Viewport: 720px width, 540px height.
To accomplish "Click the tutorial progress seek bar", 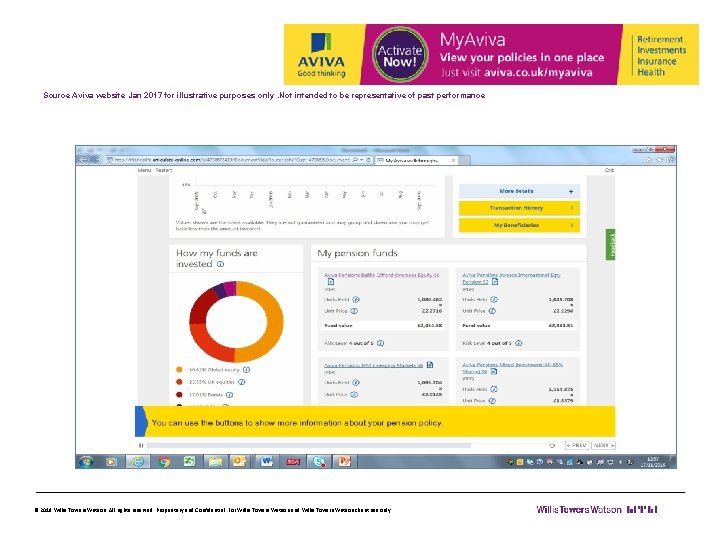I will pyautogui.click(x=345, y=445).
